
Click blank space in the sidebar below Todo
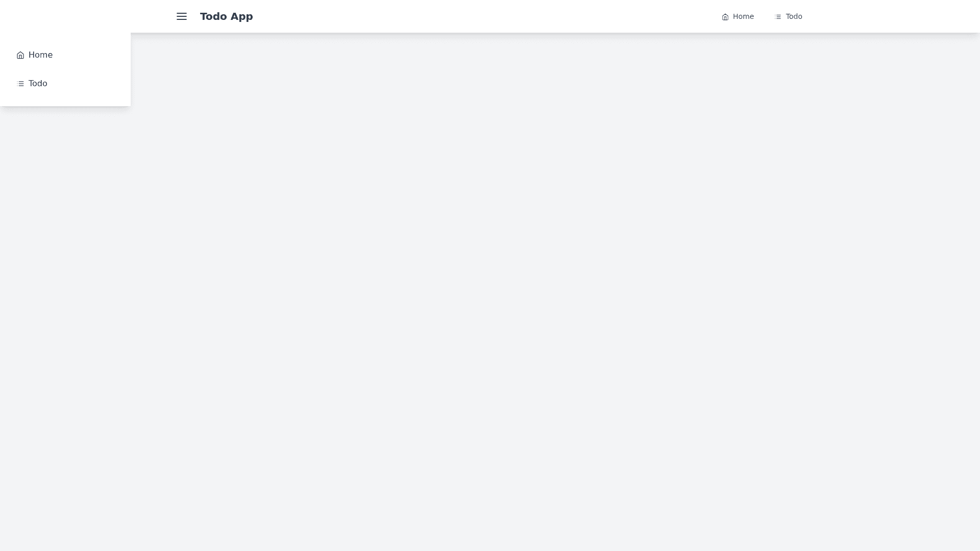65,100
